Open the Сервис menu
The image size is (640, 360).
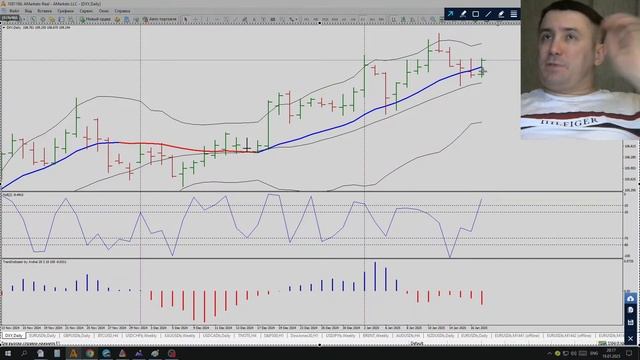(86, 11)
